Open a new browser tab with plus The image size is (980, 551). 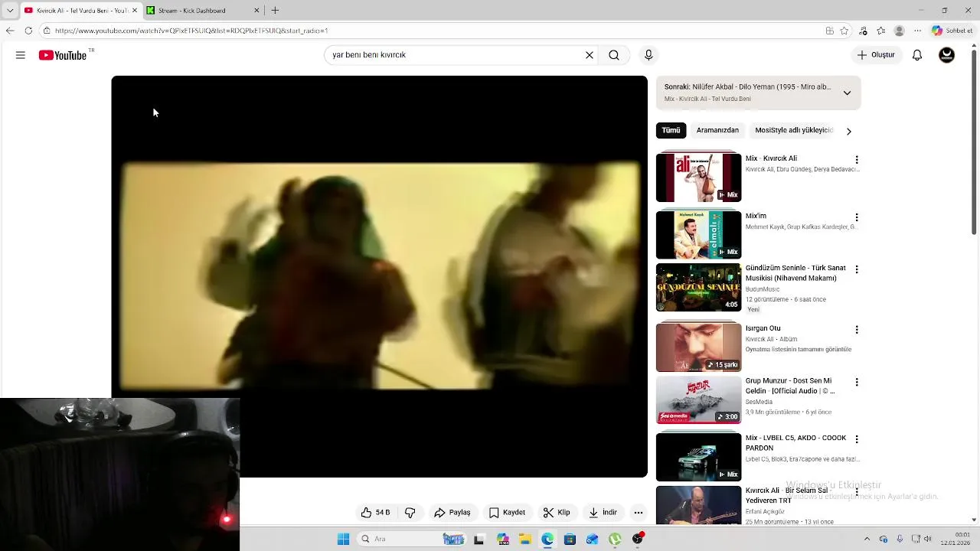[275, 11]
